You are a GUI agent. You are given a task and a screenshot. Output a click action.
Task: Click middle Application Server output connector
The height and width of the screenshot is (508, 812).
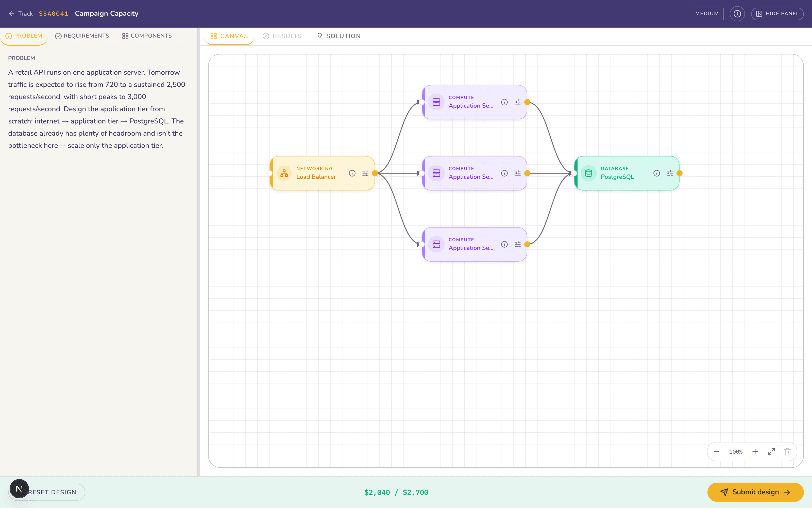528,173
